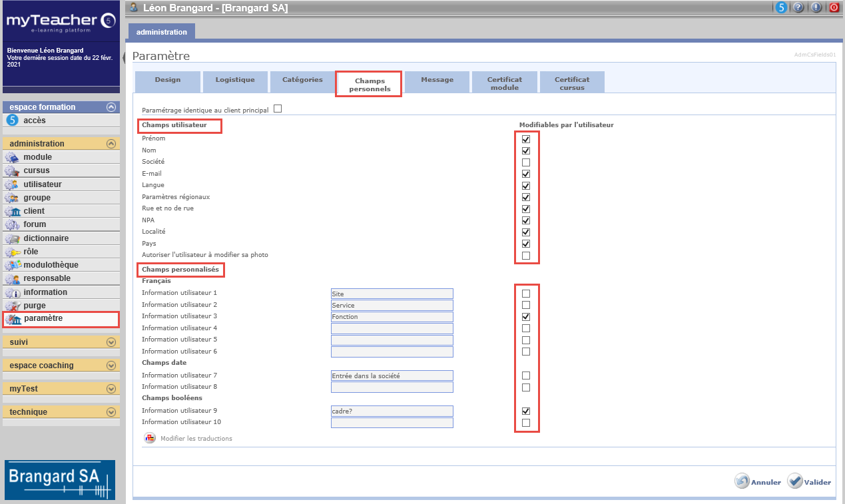Click the module icon in administration menu

click(x=12, y=157)
